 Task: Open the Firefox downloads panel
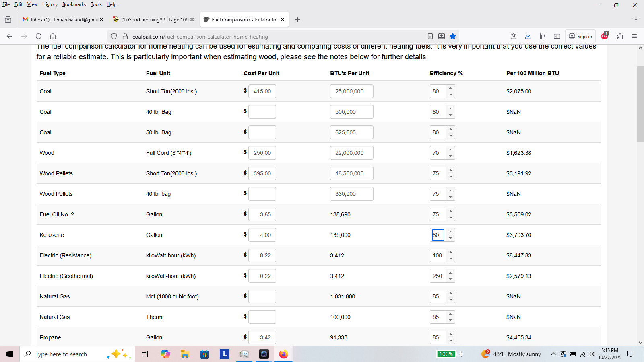[x=528, y=36]
